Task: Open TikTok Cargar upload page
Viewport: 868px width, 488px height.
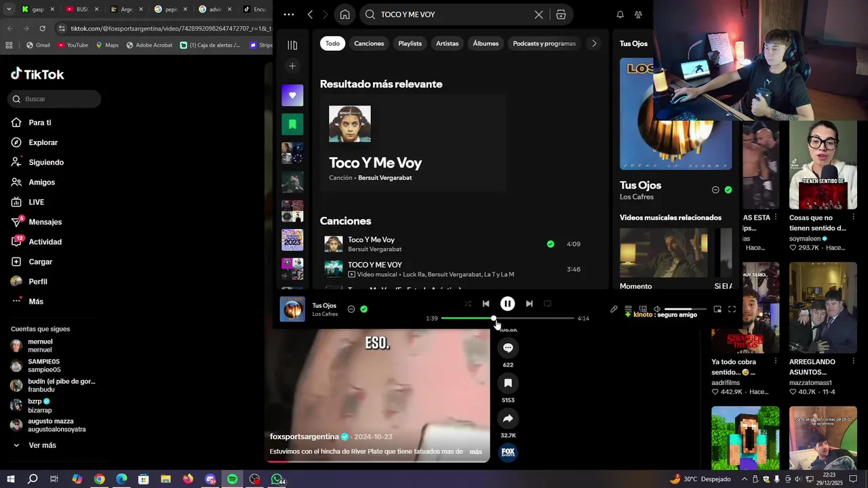Action: point(40,262)
